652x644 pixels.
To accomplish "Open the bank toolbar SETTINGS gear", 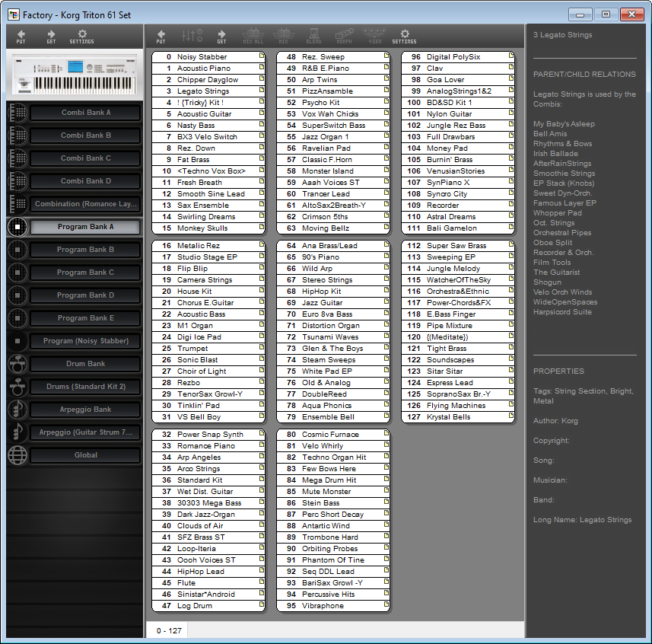I will coord(404,37).
